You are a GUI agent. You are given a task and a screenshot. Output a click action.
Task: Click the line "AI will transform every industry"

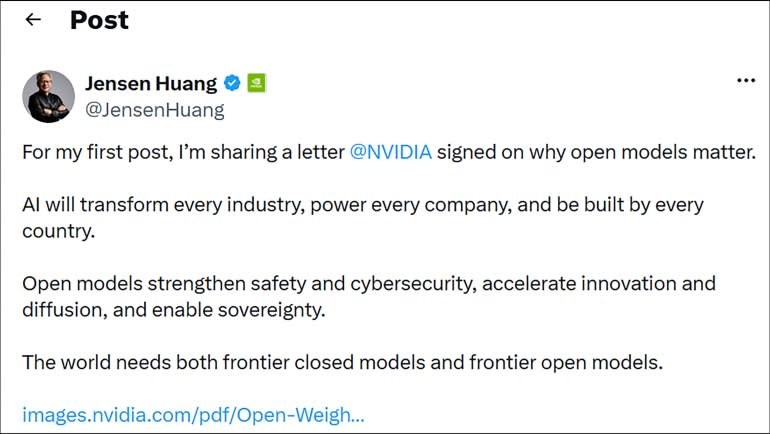click(x=164, y=205)
